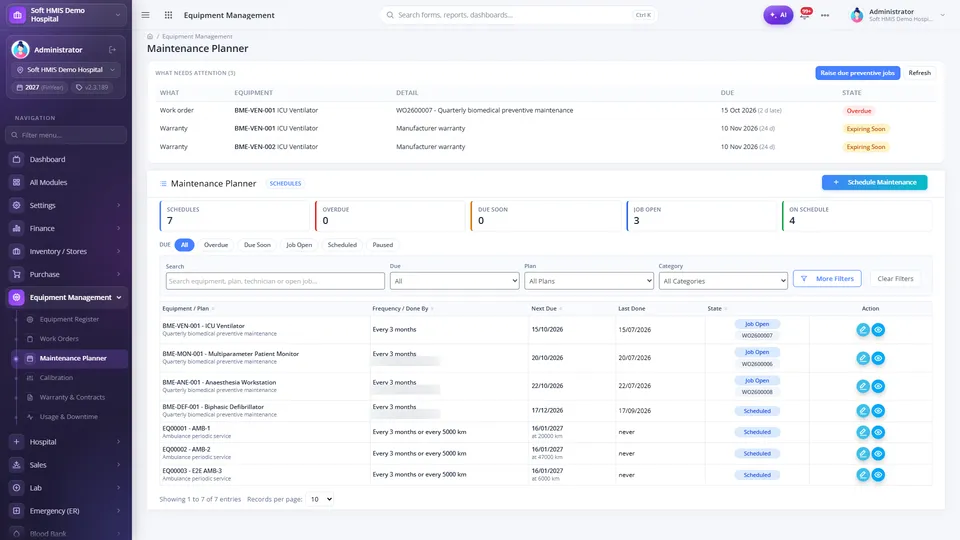Screen dimensions: 960x540
Task: Expand the Finance sidebar menu
Action: pos(66,228)
